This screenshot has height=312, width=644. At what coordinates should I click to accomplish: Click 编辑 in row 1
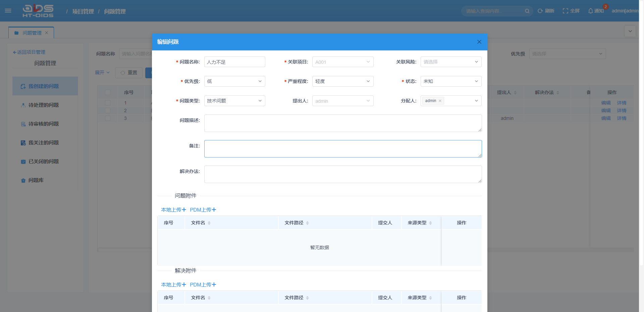(606, 103)
